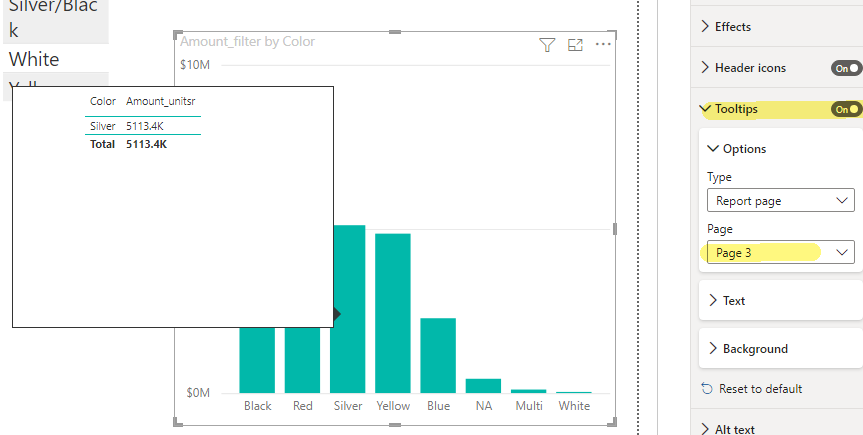Open the Type dropdown showing Report page
The image size is (863, 435).
point(780,200)
